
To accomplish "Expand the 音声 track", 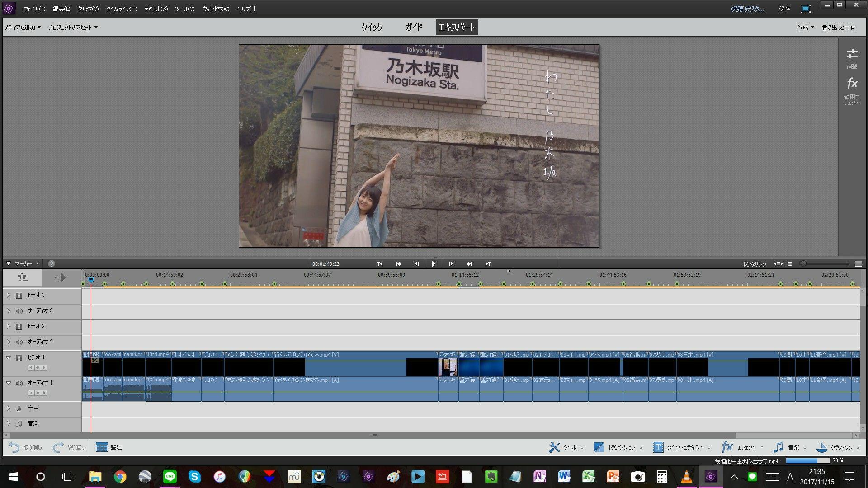I will pos(8,408).
